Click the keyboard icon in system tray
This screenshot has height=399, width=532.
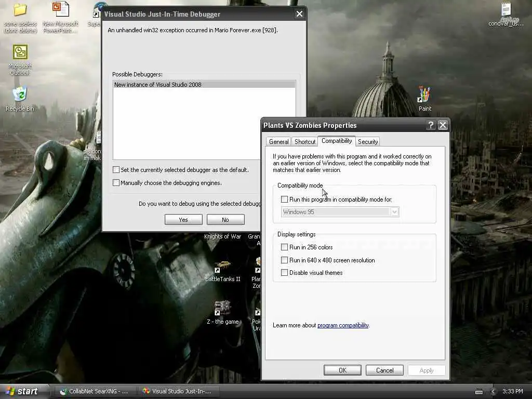tap(479, 392)
